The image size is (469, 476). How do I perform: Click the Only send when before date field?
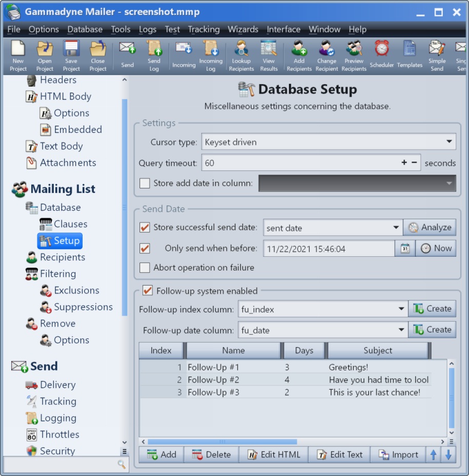pos(329,249)
